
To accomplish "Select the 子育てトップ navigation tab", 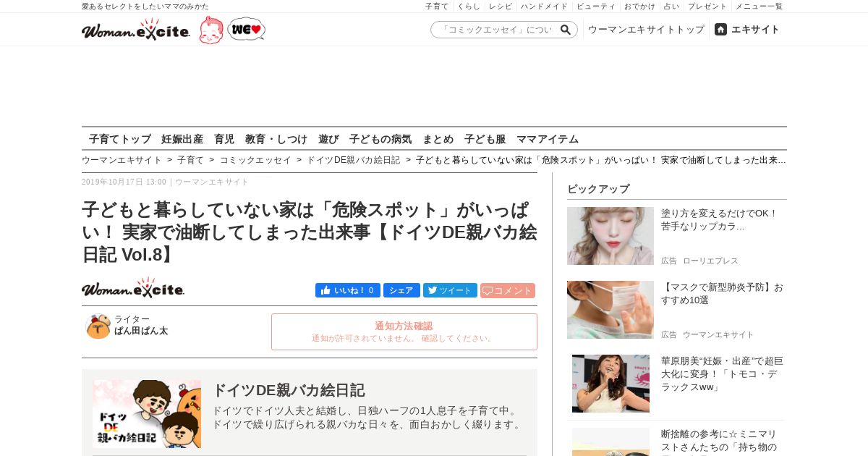I will 120,139.
